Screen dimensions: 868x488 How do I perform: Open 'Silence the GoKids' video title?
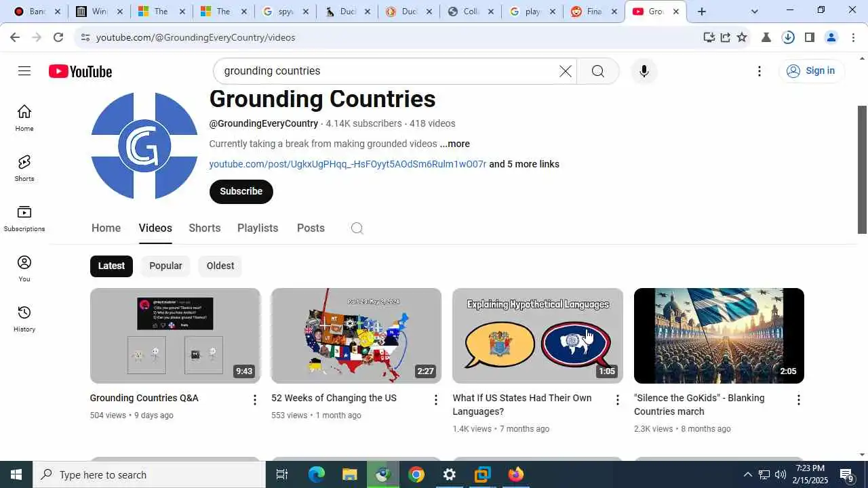pos(699,405)
